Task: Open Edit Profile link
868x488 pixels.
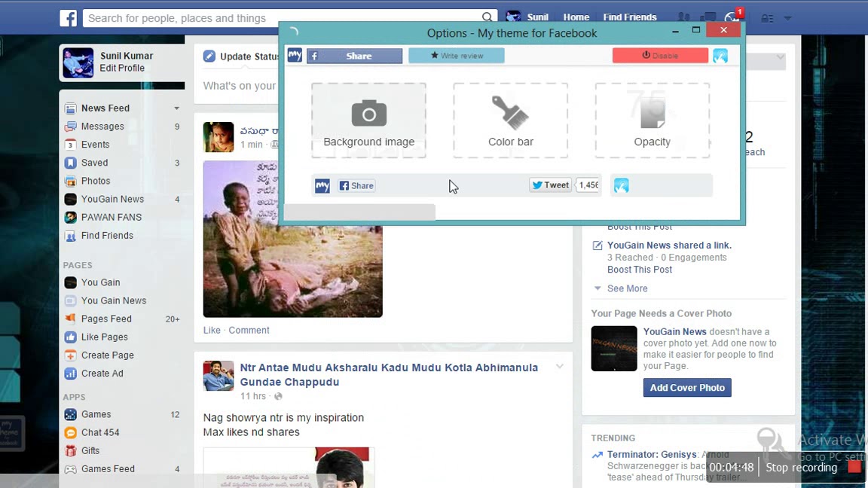Action: click(x=122, y=68)
